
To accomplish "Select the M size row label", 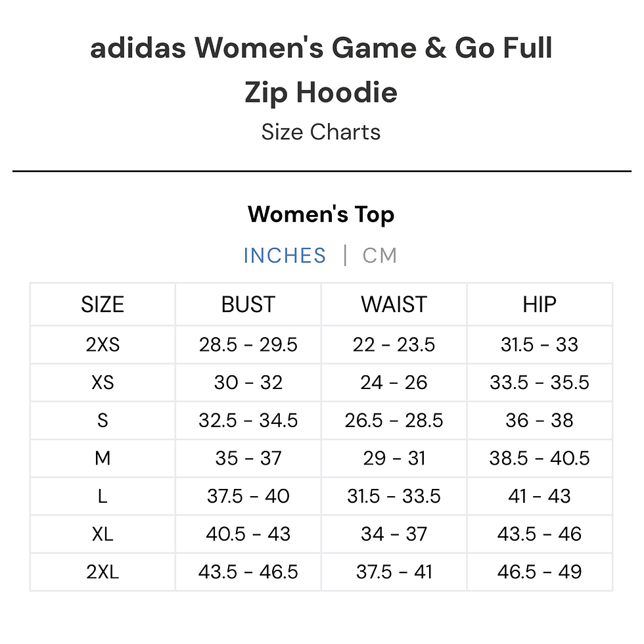I will tap(103, 458).
